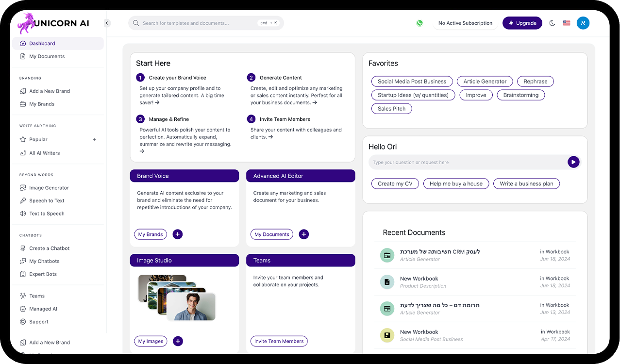Follow the Create your Brand Voice arrow link
The height and width of the screenshot is (364, 620).
pyautogui.click(x=157, y=103)
